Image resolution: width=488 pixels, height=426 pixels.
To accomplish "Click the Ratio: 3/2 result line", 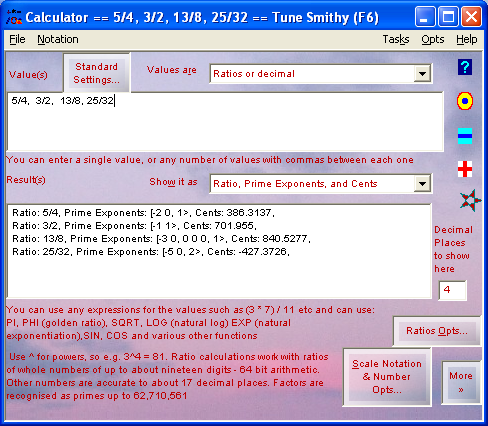I will [134, 226].
